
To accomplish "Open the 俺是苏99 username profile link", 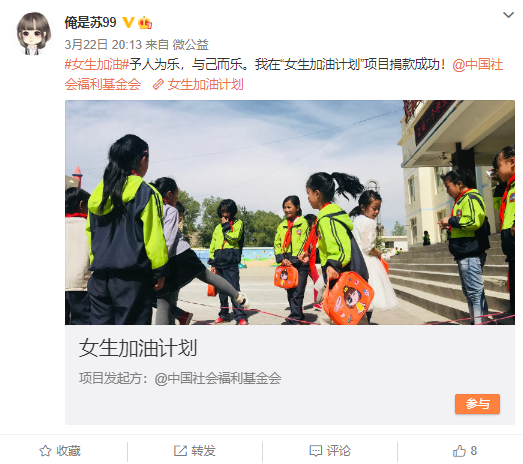I will point(90,23).
